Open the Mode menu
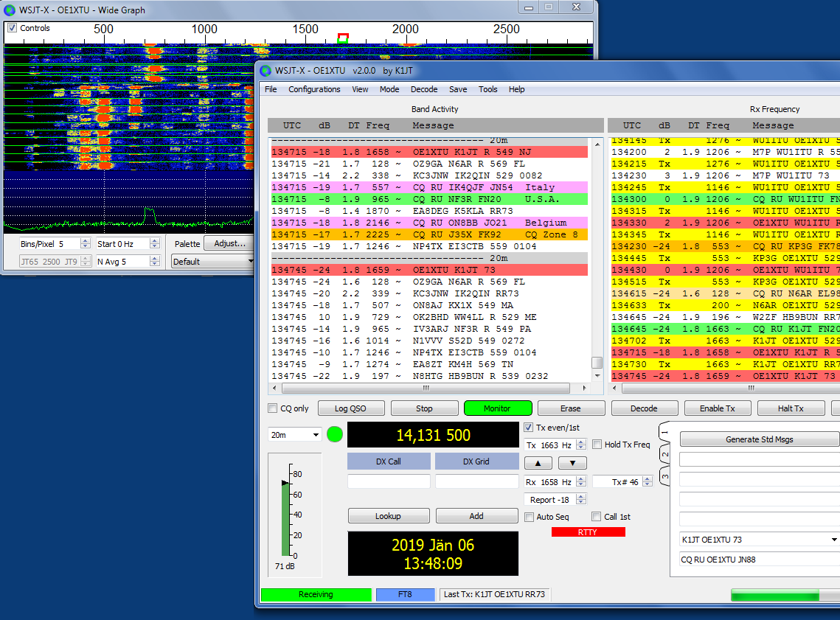Screen dimensions: 840x620 (x=389, y=89)
